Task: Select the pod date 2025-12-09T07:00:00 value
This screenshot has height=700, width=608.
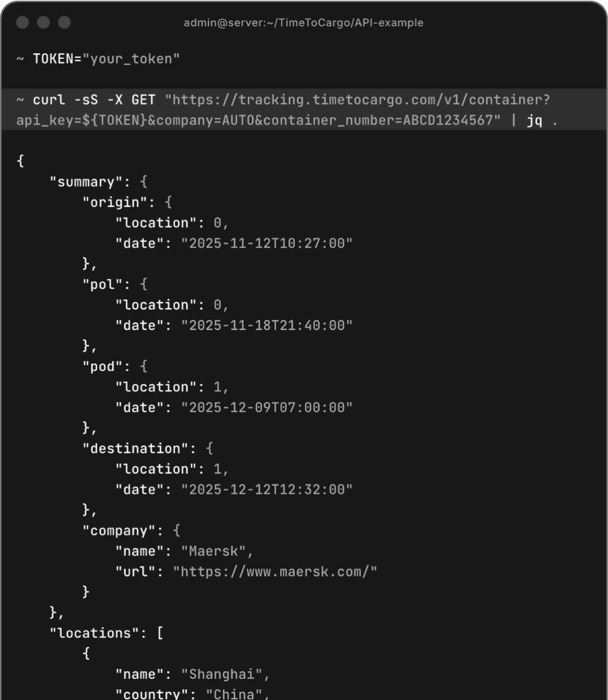Action: [x=266, y=408]
